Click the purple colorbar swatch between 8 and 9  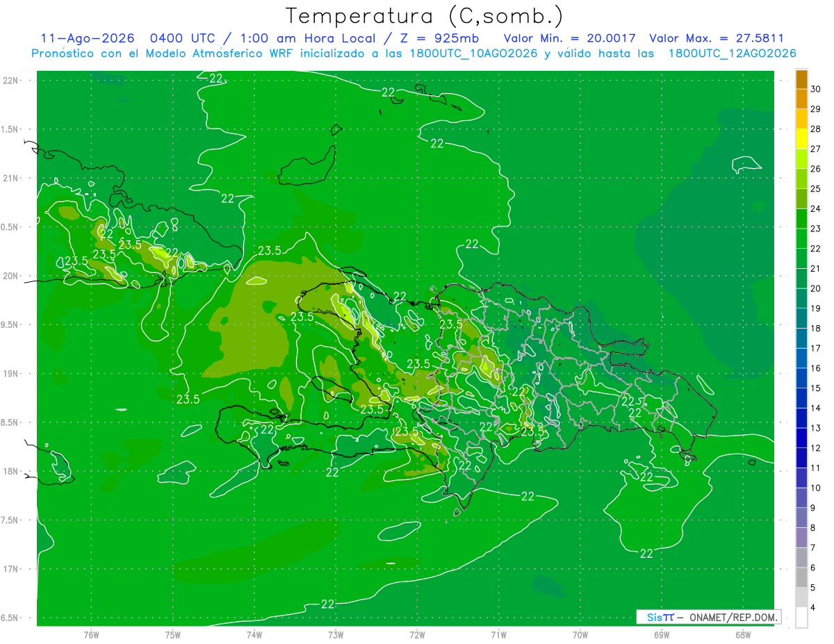tap(801, 518)
